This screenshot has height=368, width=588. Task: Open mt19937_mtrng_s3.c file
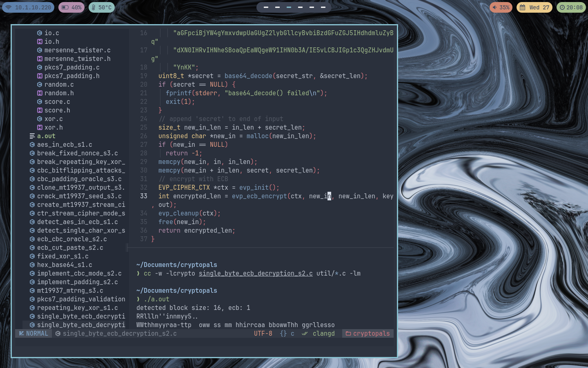[x=70, y=290]
